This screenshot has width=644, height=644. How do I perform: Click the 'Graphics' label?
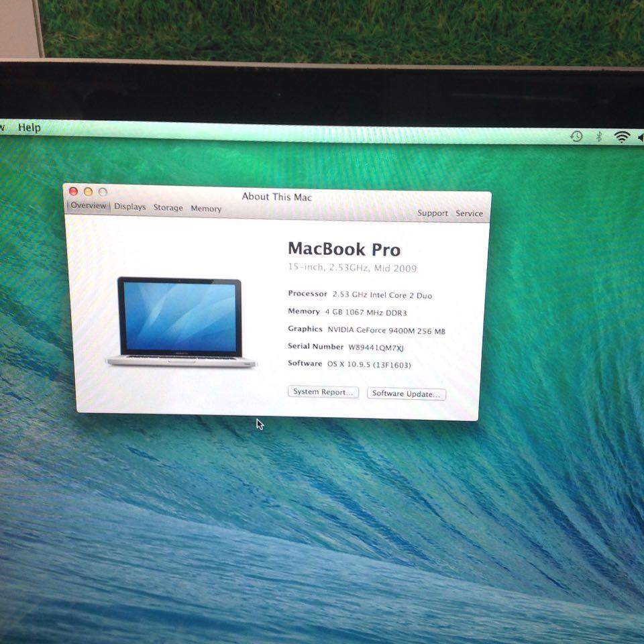pos(305,329)
